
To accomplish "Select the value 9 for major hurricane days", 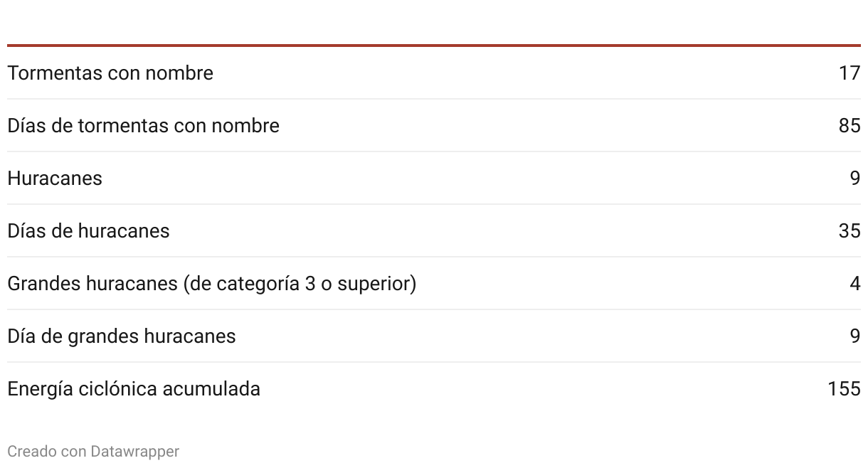I will pos(855,336).
